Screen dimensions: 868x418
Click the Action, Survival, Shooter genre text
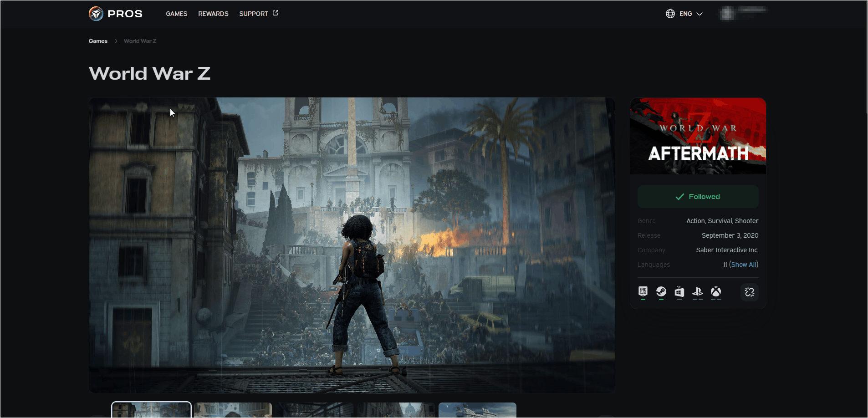pos(722,221)
